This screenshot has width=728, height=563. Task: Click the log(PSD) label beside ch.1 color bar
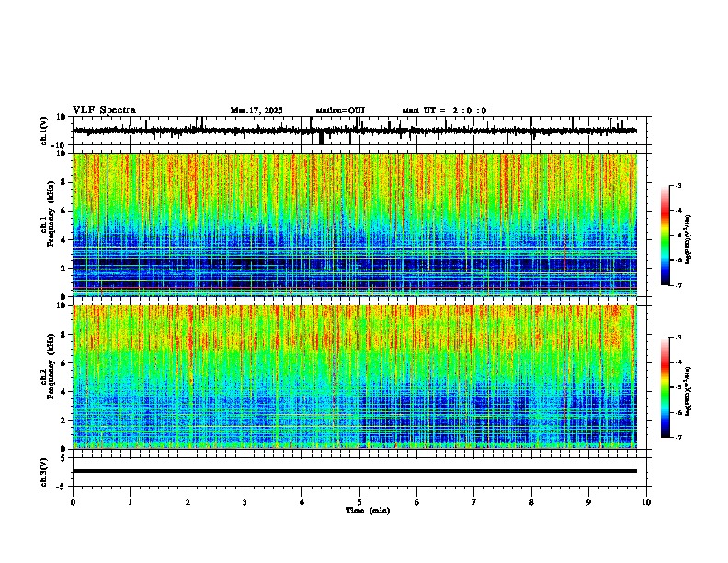[x=688, y=240]
